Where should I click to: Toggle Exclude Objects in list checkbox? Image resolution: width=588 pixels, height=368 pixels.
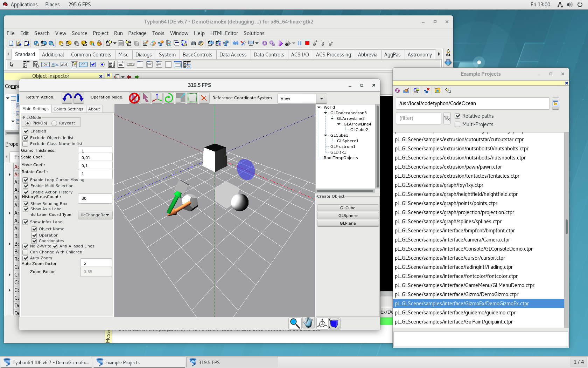click(26, 138)
